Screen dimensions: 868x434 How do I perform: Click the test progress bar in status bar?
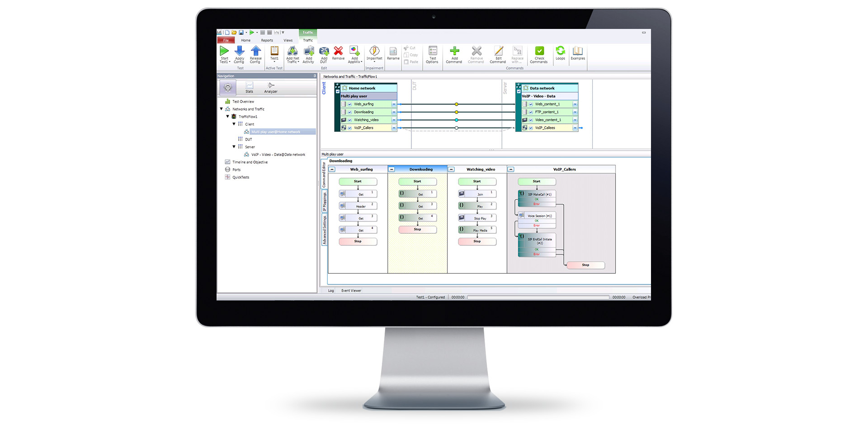pyautogui.click(x=538, y=297)
